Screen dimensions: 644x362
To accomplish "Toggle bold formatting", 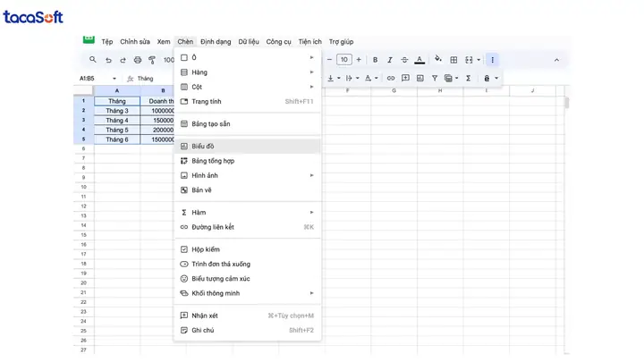I will click(375, 60).
